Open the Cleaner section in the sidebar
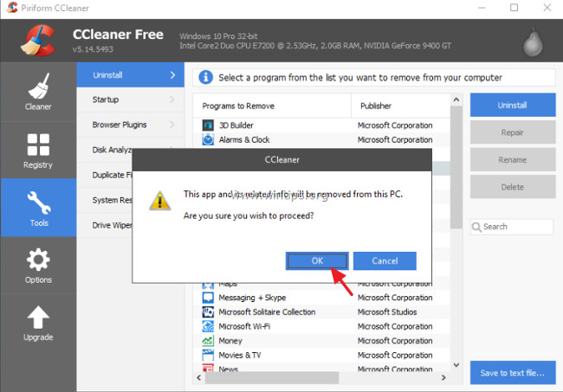 [38, 92]
